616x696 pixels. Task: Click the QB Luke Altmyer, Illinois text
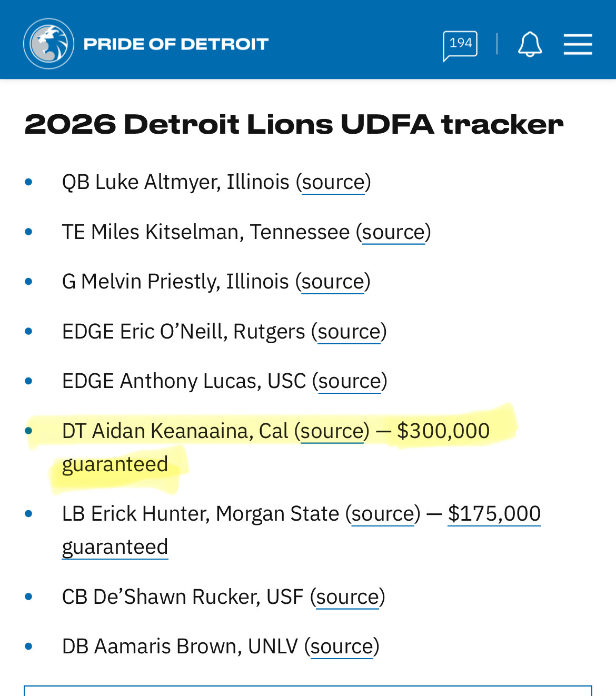(x=175, y=182)
